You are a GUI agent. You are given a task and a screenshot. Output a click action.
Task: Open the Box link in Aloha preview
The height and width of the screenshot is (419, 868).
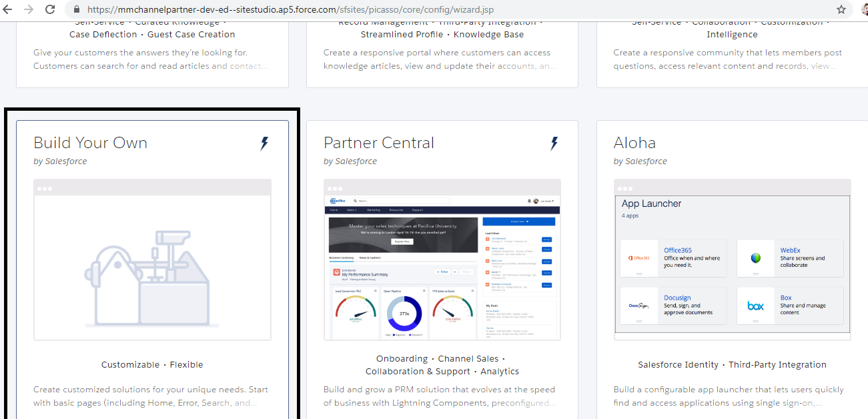point(786,298)
